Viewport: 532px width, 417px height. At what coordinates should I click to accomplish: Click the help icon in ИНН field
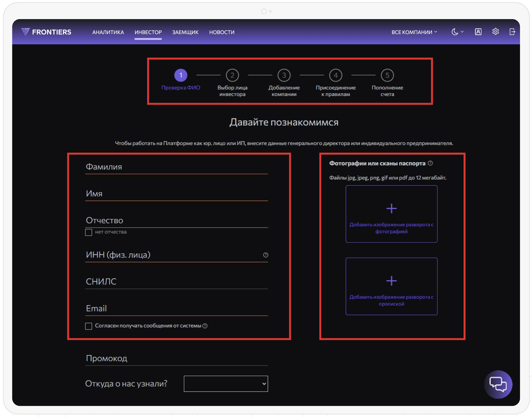[266, 255]
